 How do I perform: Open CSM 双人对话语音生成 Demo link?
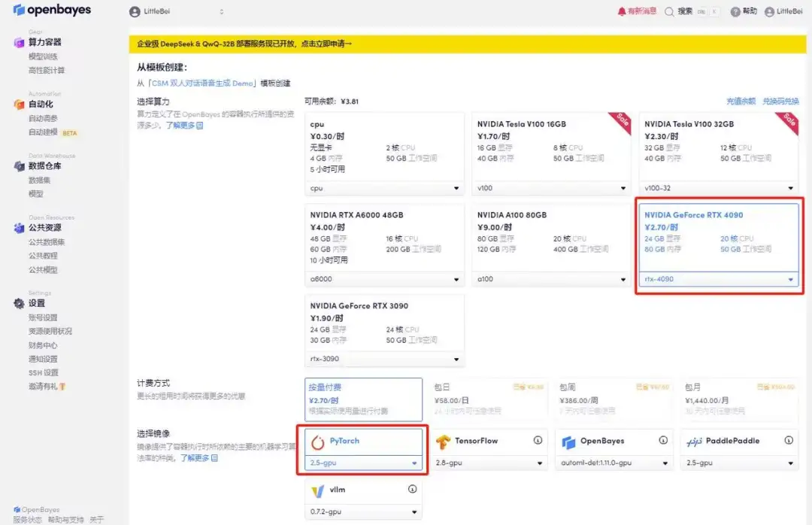[202, 83]
